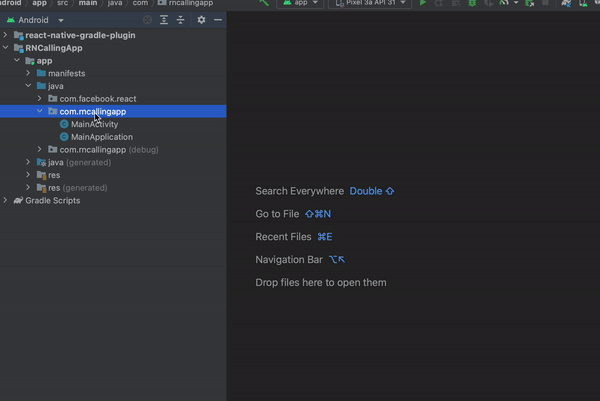The width and height of the screenshot is (600, 401).
Task: Click the 'main' breadcrumb in navigation bar
Action: pos(88,3)
